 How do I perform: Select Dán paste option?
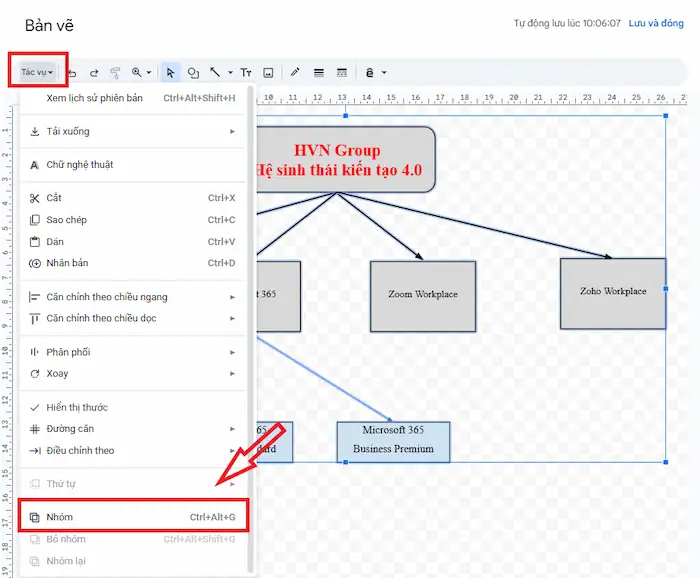point(132,241)
